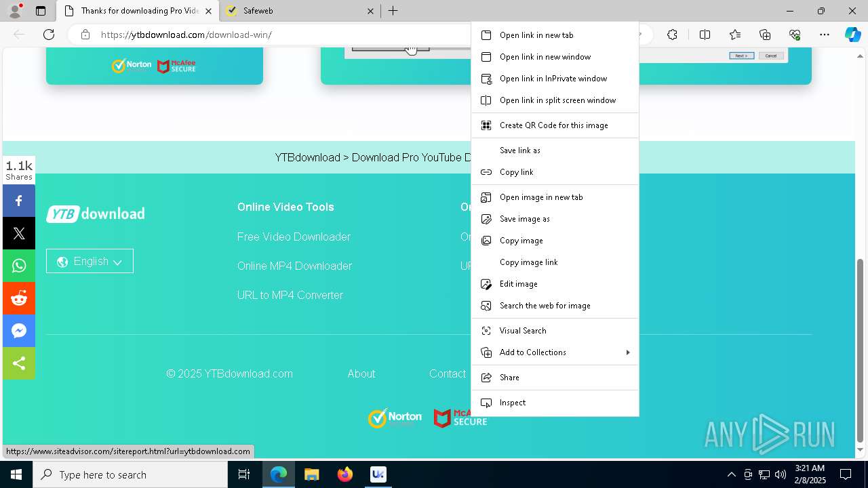Open Collections toolbar icon
The image size is (868, 488).
(765, 35)
